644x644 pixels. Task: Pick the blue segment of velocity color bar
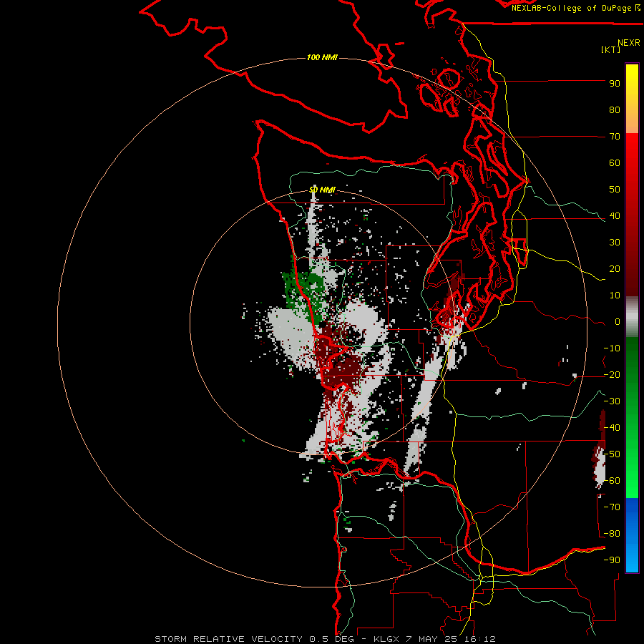632,535
